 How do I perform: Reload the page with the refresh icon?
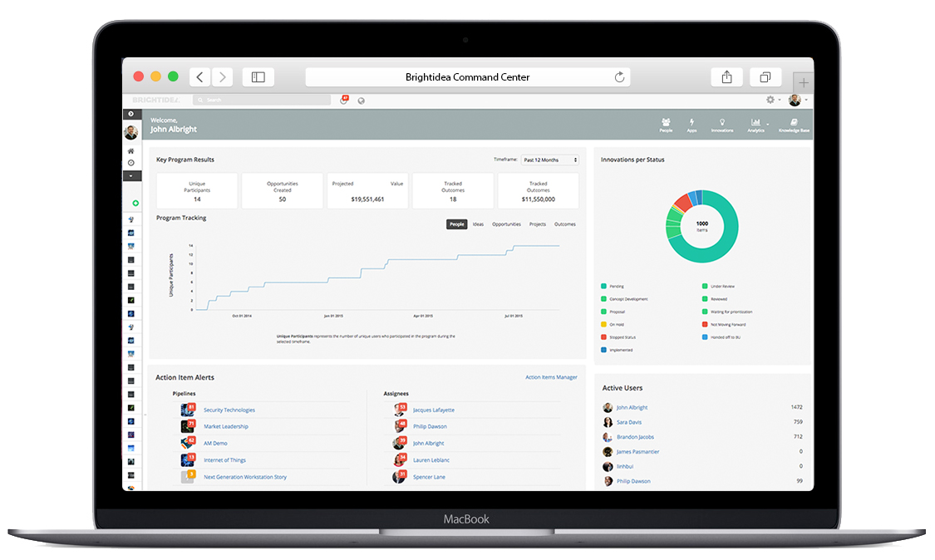coord(619,77)
